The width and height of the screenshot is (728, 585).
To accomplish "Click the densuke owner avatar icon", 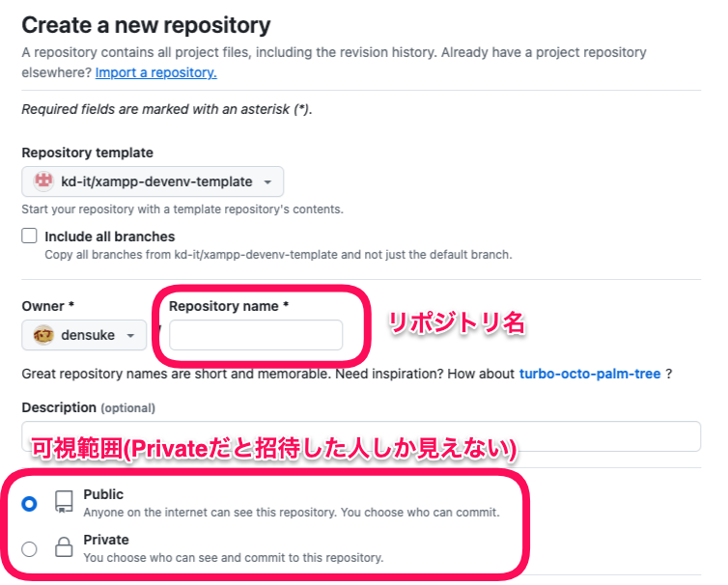I will tap(43, 335).
